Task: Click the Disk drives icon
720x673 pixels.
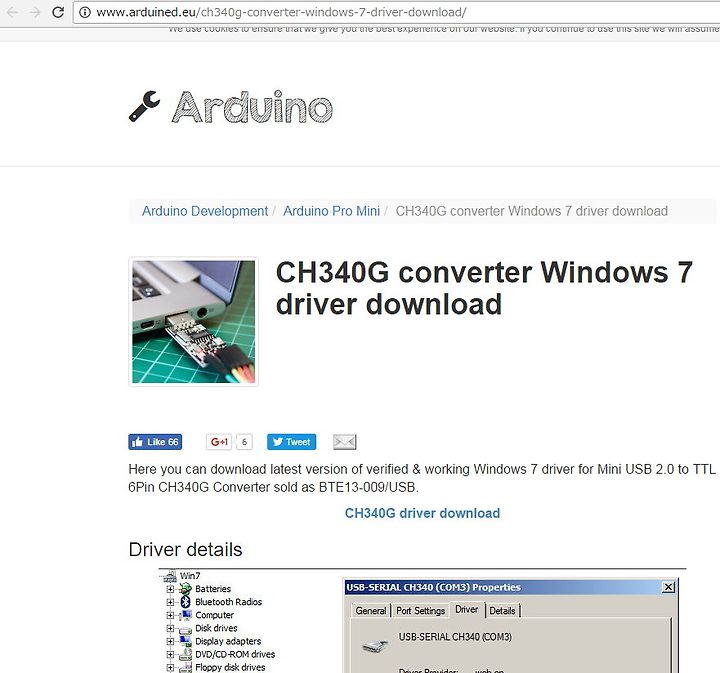Action: pos(186,629)
